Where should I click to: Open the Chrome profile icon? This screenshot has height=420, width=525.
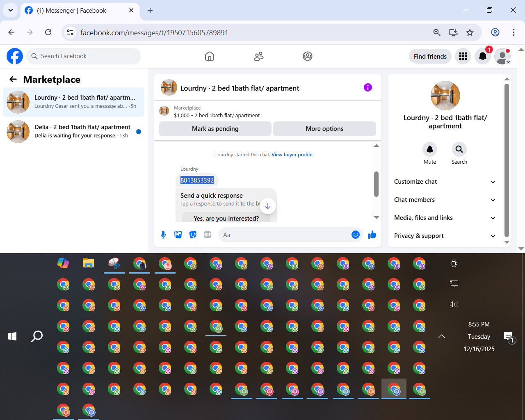[x=495, y=32]
